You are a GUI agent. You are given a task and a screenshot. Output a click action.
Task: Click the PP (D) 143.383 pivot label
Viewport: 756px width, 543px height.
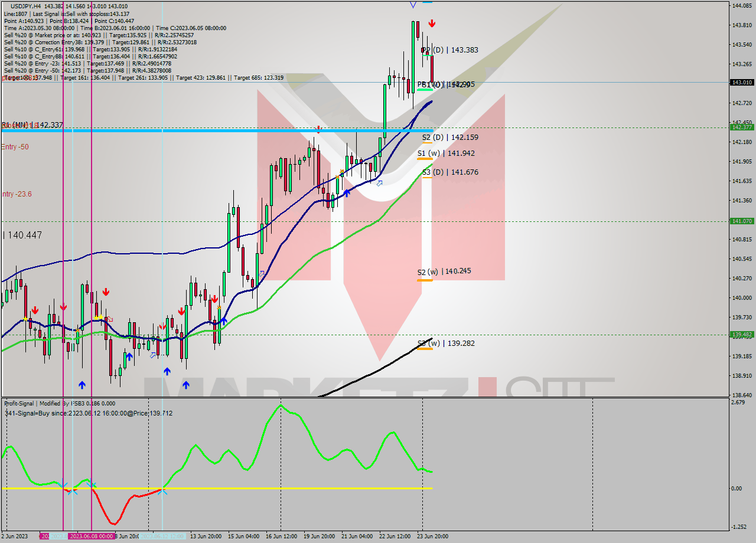tap(449, 50)
